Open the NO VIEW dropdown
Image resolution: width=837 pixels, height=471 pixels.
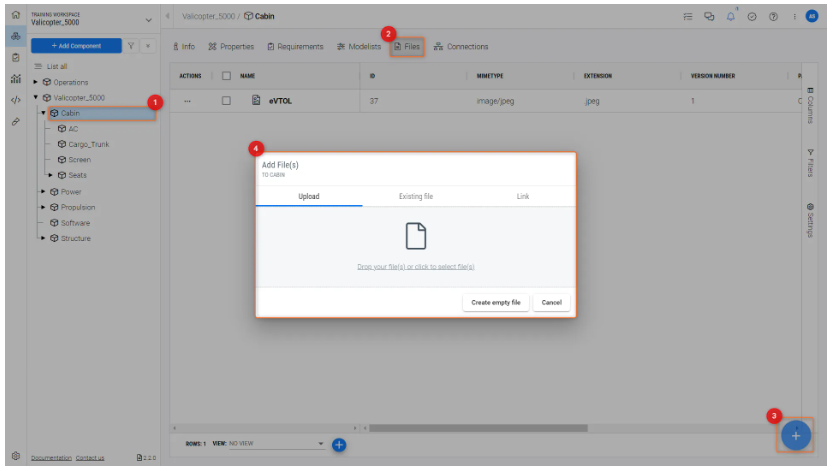276,444
